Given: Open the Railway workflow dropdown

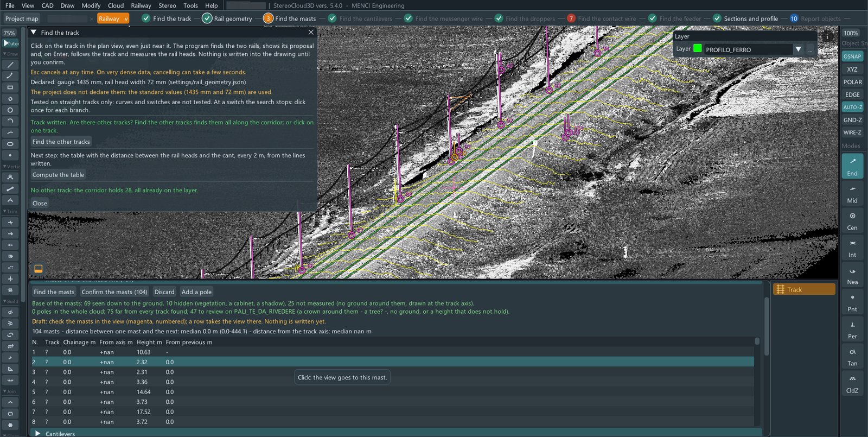Looking at the screenshot, I should point(113,18).
